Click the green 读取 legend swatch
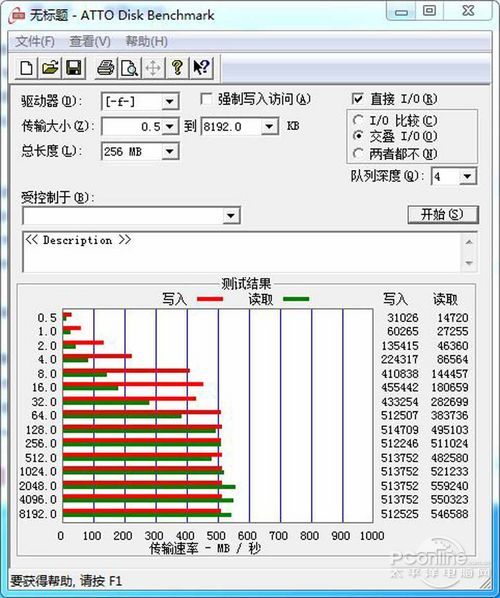 coord(296,299)
